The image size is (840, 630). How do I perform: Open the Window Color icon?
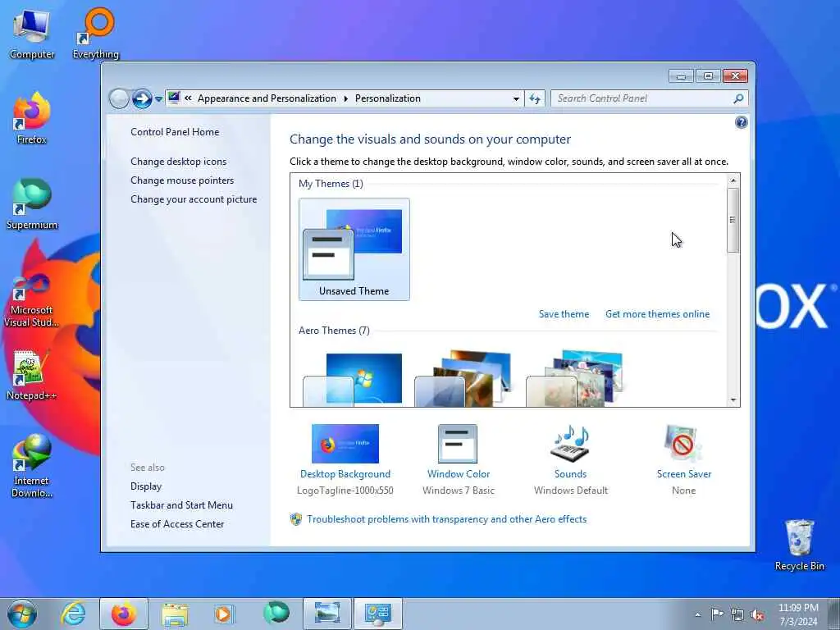click(458, 444)
